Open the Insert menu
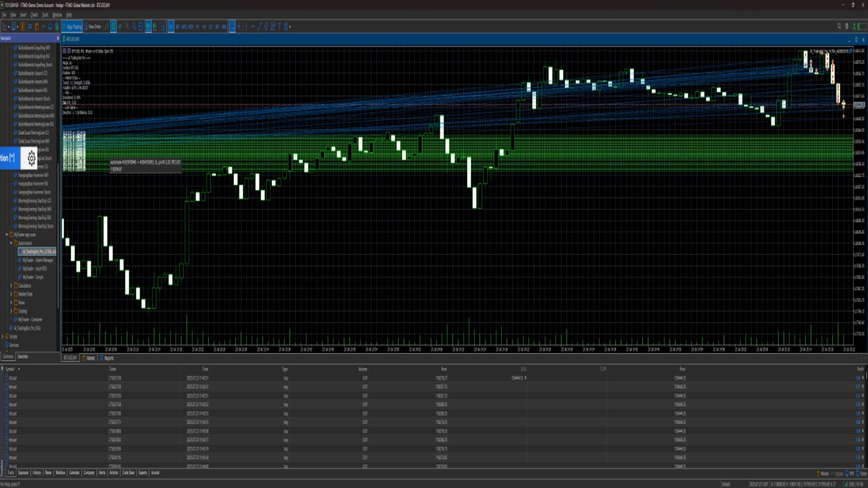868x488 pixels. click(23, 15)
